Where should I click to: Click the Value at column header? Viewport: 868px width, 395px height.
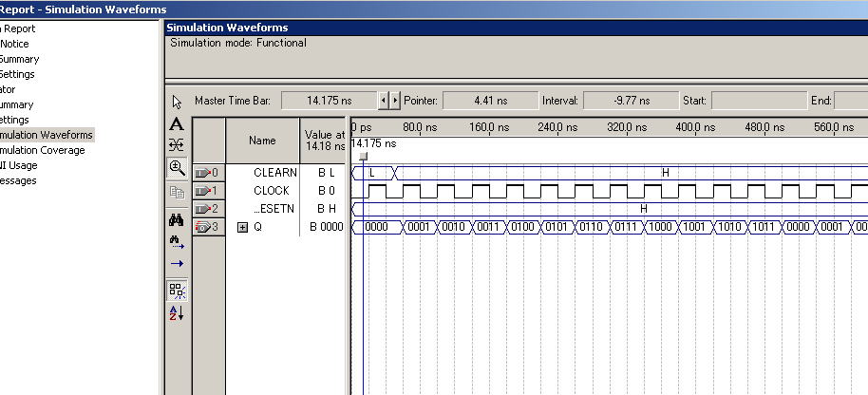(325, 140)
